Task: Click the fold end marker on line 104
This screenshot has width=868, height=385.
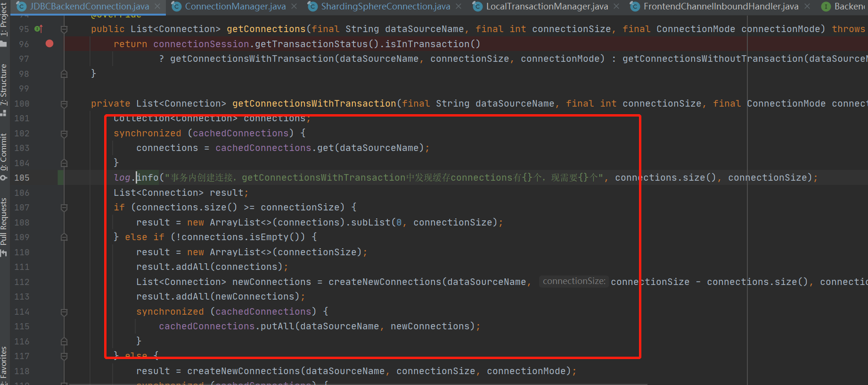Action: [64, 163]
